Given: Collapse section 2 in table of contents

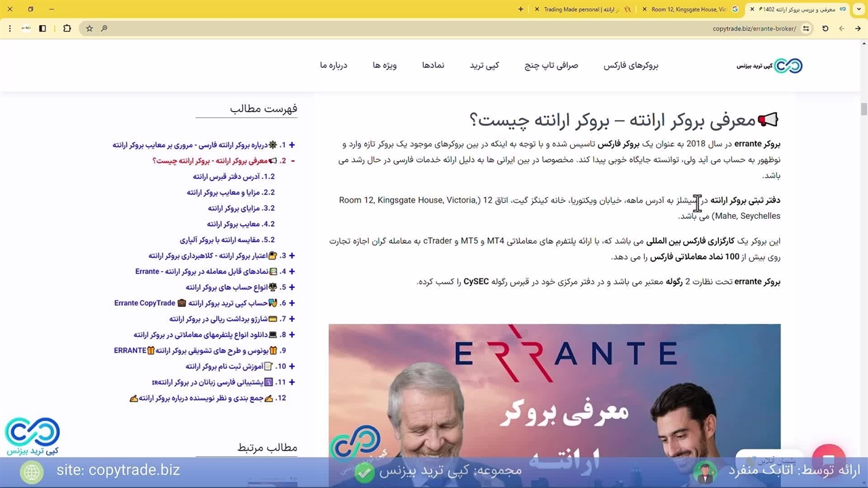Looking at the screenshot, I should (x=292, y=161).
